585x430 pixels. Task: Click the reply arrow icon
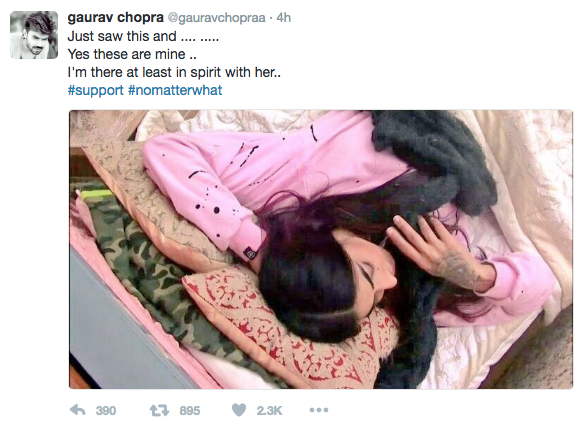[x=78, y=410]
